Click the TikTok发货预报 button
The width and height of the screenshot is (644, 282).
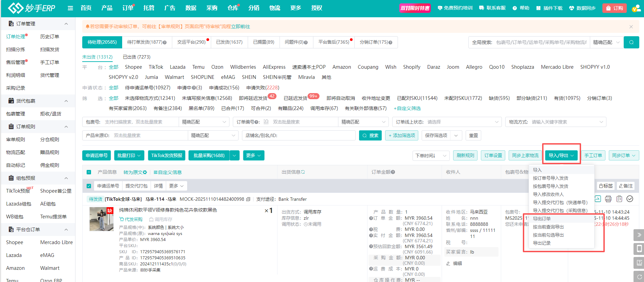(166, 155)
